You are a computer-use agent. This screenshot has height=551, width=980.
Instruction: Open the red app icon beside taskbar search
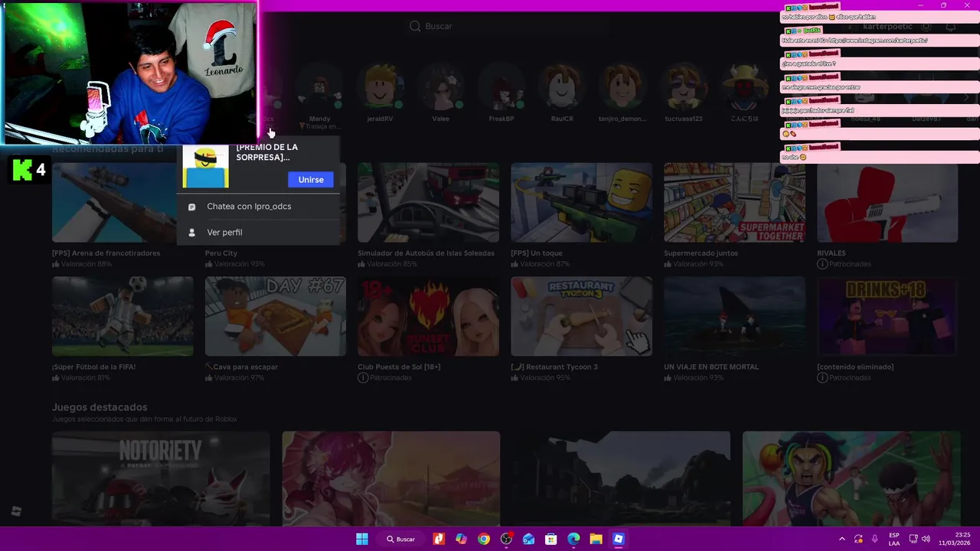[x=439, y=539]
